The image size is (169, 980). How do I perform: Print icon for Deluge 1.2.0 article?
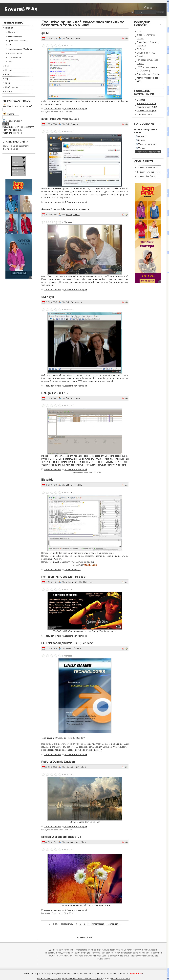(127, 398)
